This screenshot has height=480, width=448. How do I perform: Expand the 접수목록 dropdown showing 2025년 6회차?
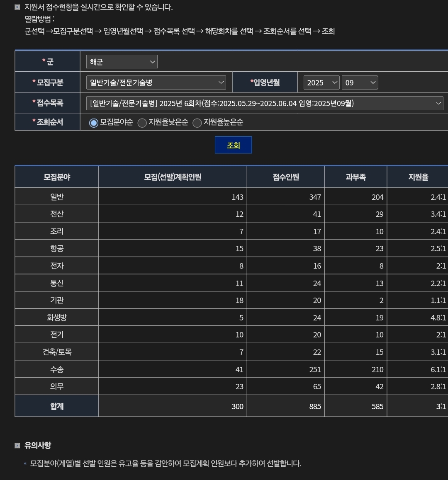pos(265,103)
